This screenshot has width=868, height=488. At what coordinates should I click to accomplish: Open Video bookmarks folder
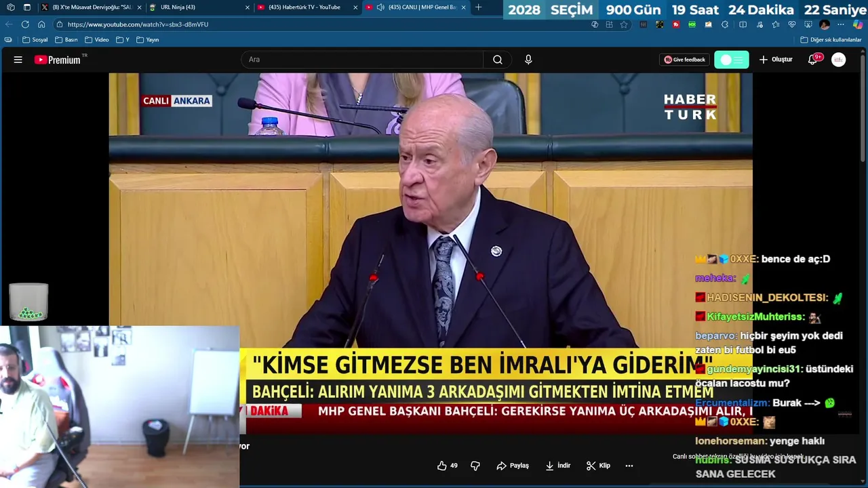click(96, 40)
